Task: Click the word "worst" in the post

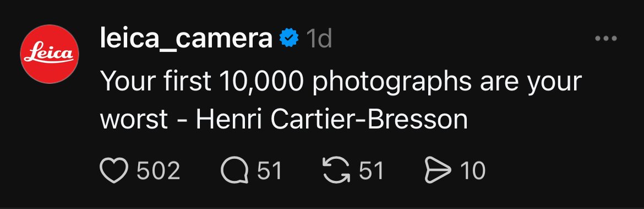Action: (134, 120)
